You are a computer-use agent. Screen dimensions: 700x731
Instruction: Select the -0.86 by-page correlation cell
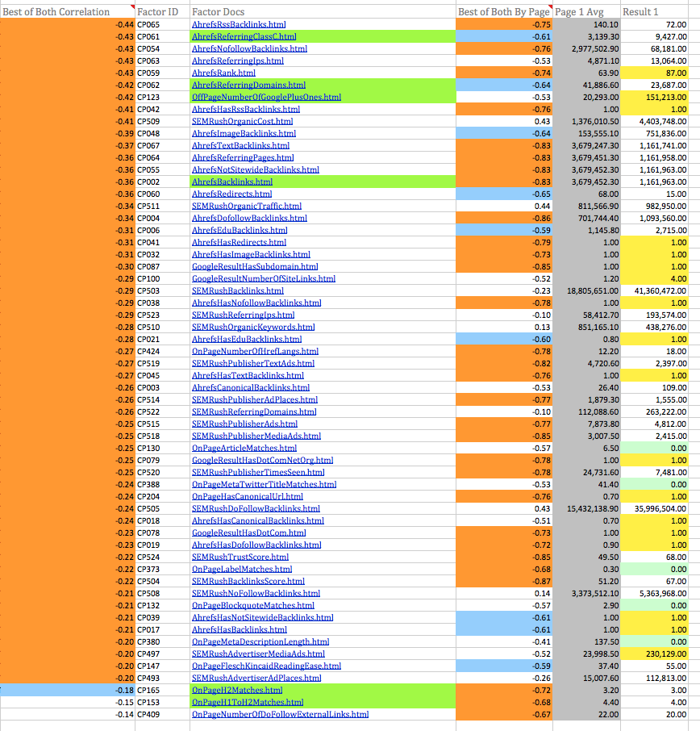(x=504, y=219)
